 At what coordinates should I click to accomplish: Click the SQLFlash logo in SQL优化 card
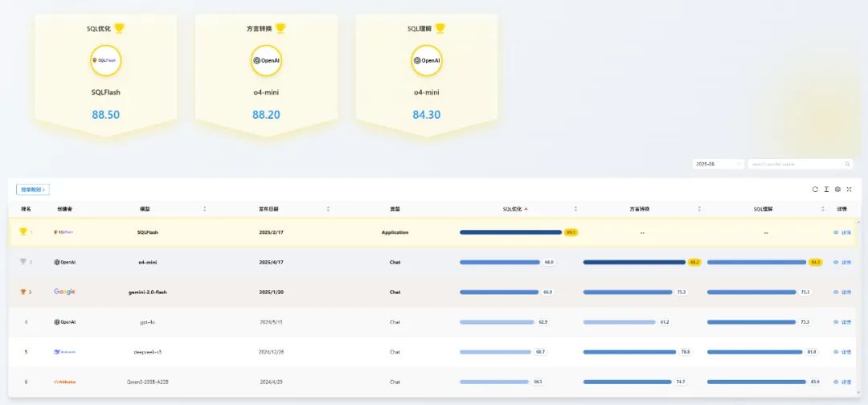pos(106,60)
